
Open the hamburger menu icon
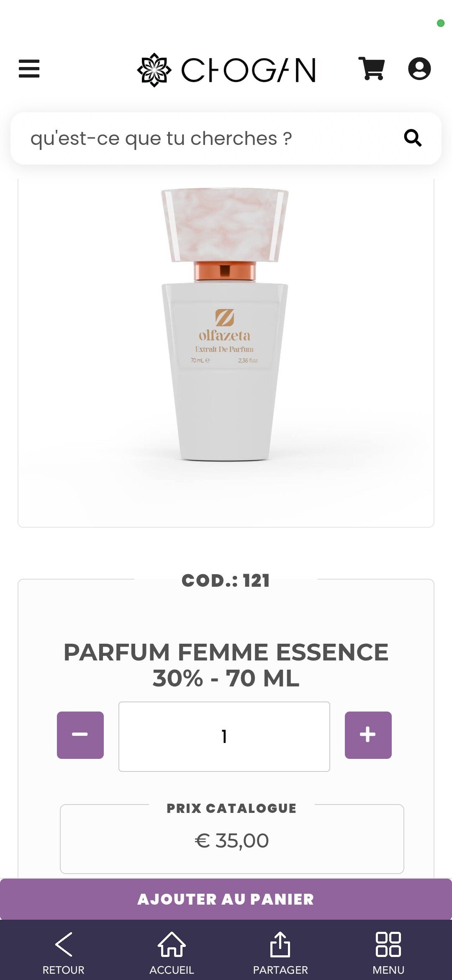[29, 69]
